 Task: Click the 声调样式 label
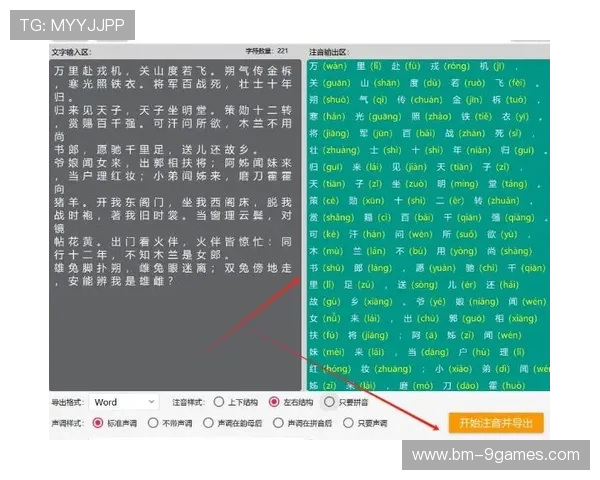[67, 423]
